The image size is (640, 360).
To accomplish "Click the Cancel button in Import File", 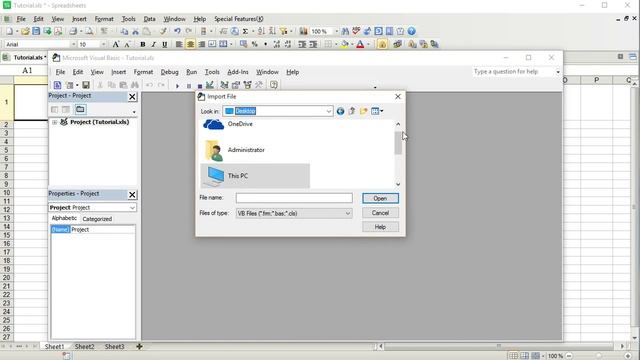I will pos(380,213).
